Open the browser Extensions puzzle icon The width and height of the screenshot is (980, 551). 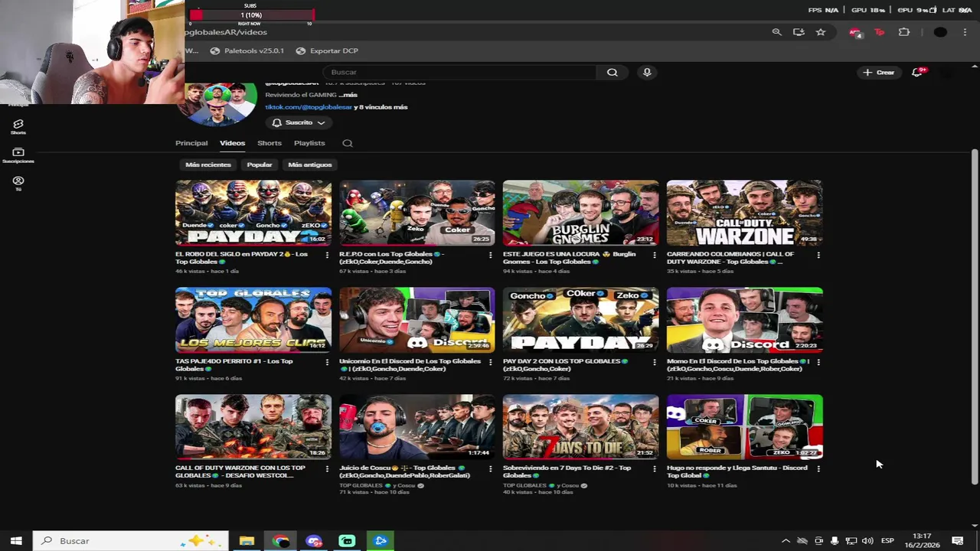coord(904,32)
